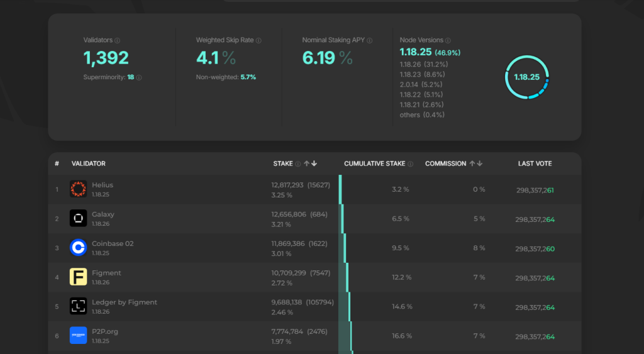Click the Figment validator logo icon
644x354 pixels.
click(78, 277)
